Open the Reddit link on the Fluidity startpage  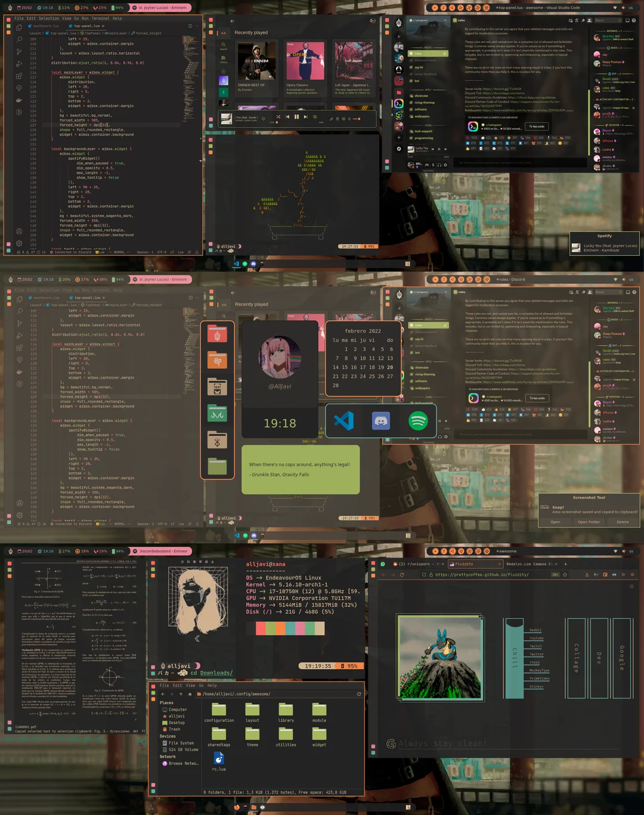(x=535, y=630)
